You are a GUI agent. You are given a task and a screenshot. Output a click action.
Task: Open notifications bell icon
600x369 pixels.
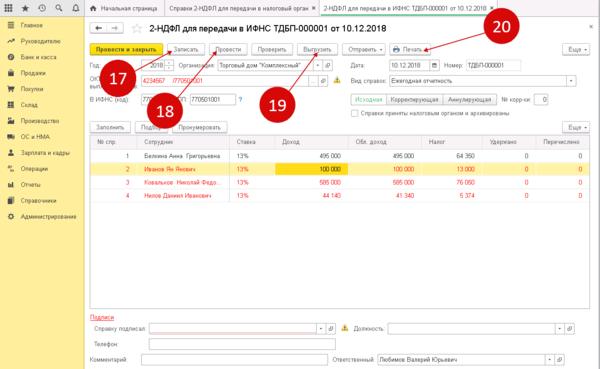click(75, 8)
